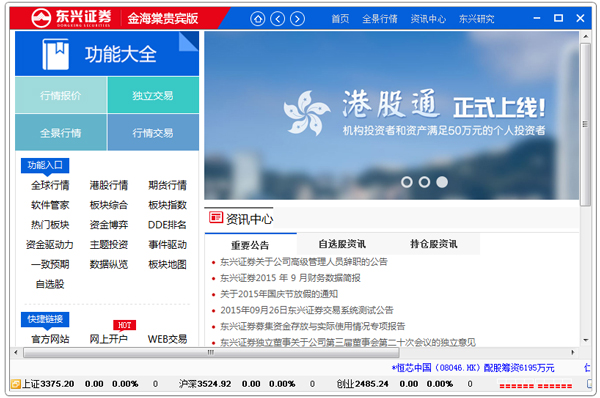
Task: Open 2015年09月26日 system test announcement
Action: click(x=307, y=310)
